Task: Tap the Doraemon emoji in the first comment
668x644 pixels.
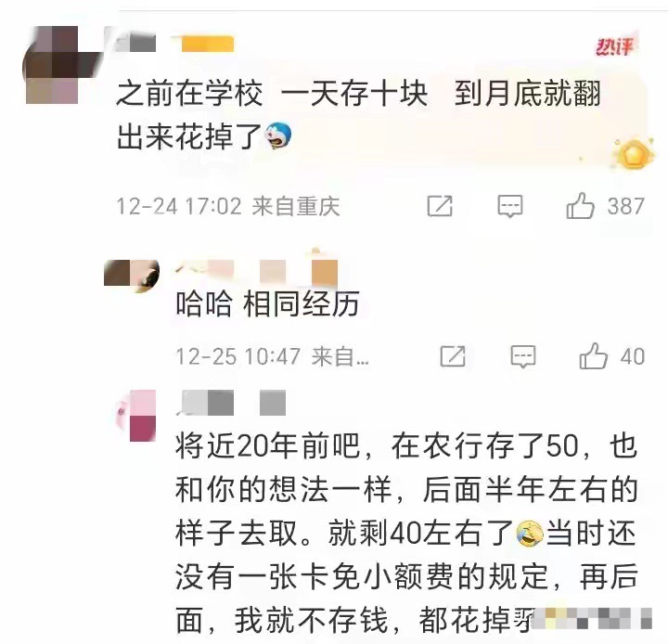Action: tap(278, 135)
